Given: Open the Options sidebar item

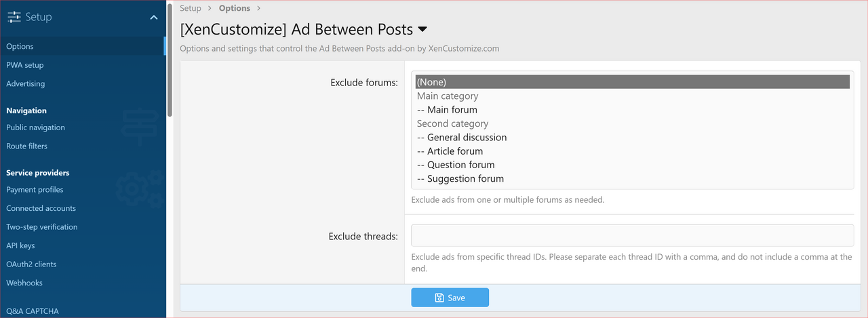Looking at the screenshot, I should point(20,47).
